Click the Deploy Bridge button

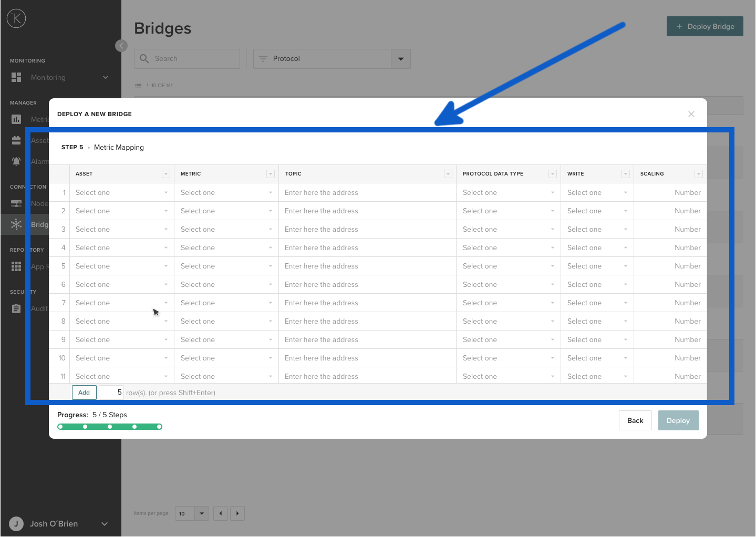point(705,26)
